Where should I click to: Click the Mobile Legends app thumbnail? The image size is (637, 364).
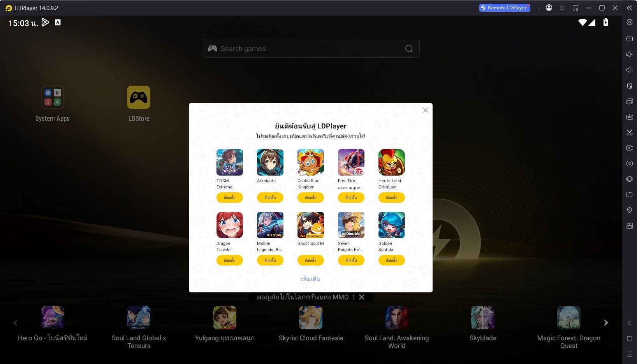pos(270,225)
